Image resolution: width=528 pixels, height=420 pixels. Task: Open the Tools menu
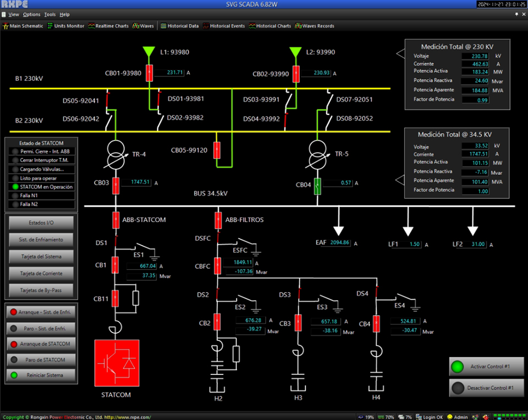coord(50,14)
